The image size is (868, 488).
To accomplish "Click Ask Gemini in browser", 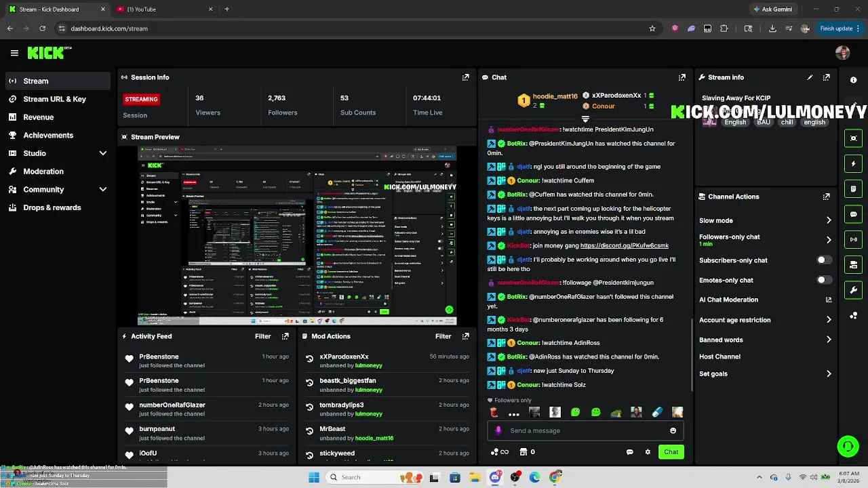I will [x=772, y=9].
